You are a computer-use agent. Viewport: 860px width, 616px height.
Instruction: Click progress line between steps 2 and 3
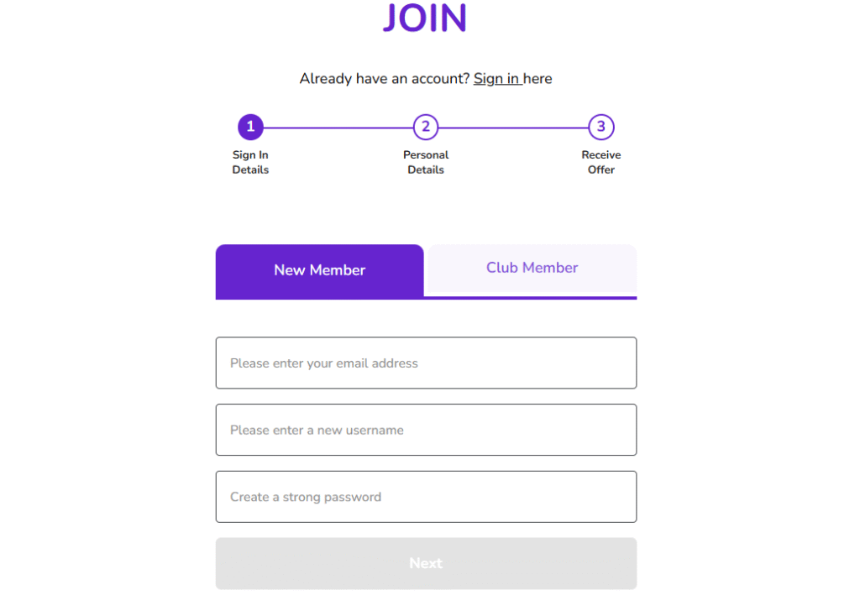(513, 128)
